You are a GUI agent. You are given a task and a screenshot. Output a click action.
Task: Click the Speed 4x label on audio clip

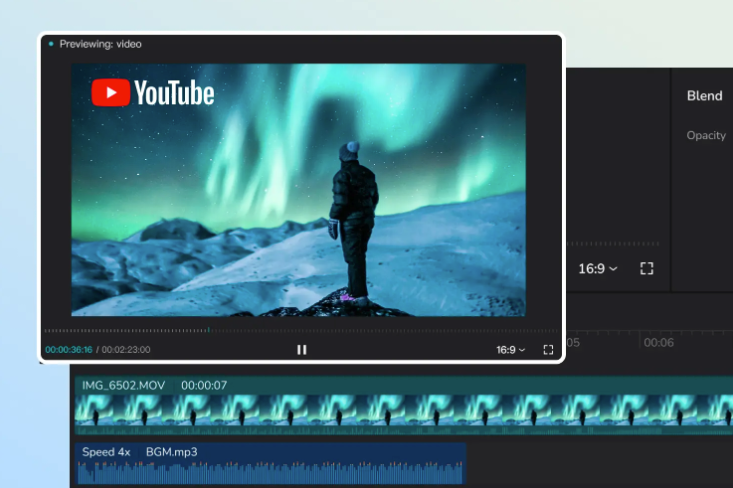[106, 452]
